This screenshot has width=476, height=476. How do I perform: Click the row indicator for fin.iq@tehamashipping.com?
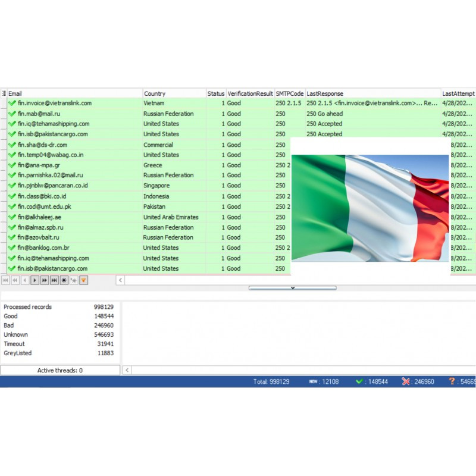pyautogui.click(x=4, y=124)
